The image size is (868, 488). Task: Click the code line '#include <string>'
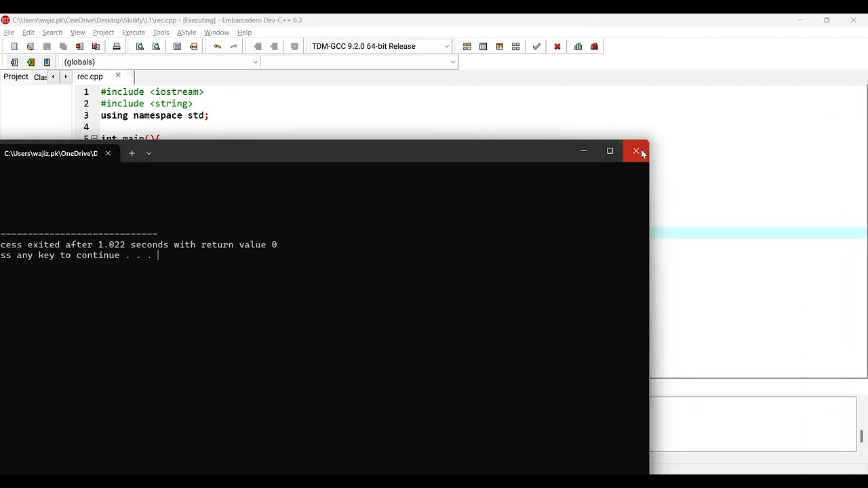pyautogui.click(x=146, y=104)
